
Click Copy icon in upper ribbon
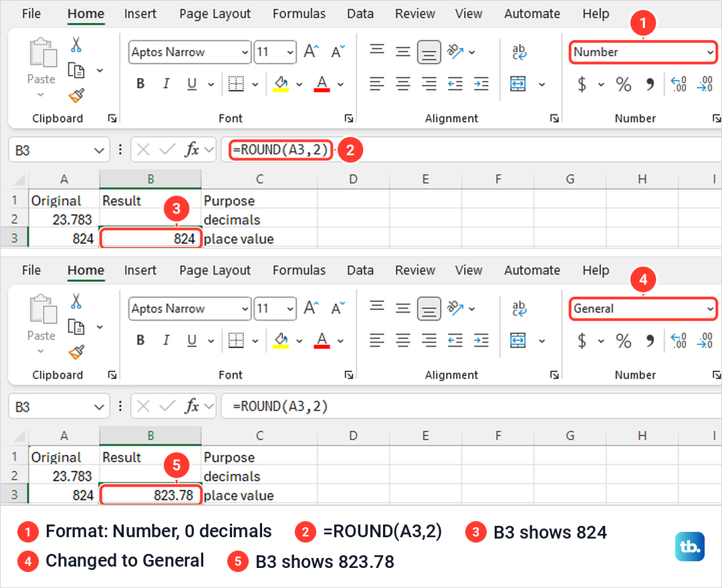[76, 70]
